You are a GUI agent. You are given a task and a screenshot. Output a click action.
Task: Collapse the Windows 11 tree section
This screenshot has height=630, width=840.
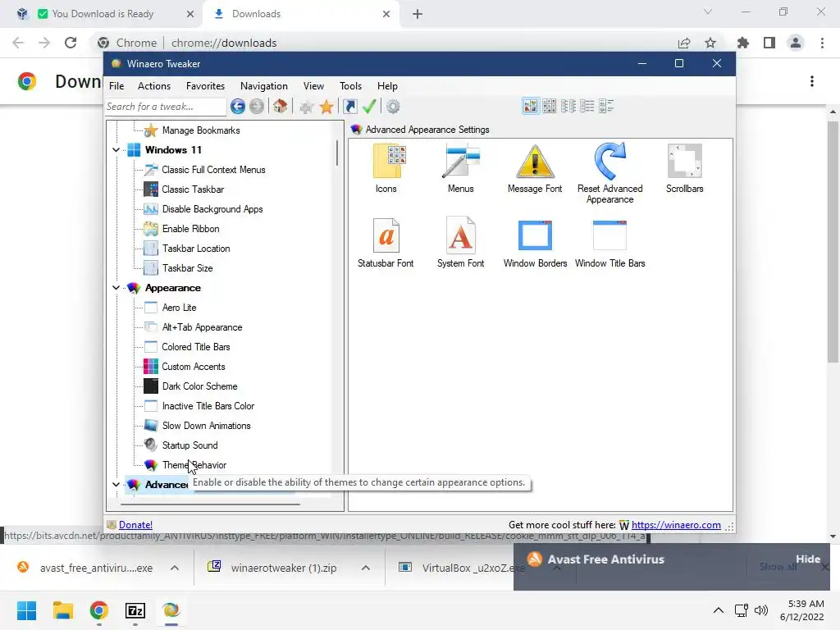pos(116,150)
